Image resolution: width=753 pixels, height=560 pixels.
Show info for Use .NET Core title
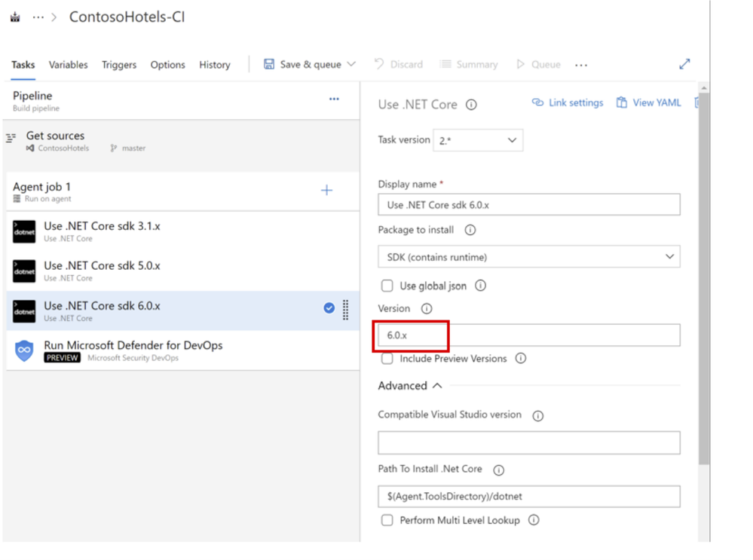[471, 105]
